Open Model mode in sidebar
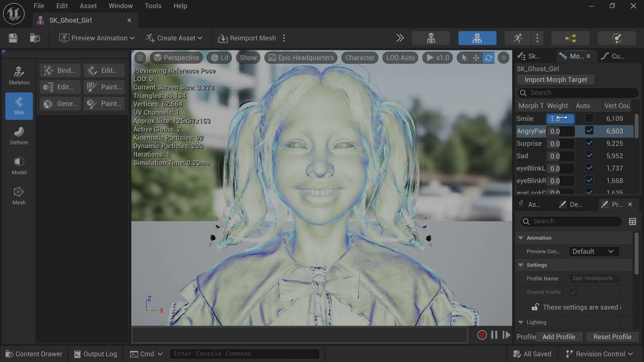 [x=19, y=166]
